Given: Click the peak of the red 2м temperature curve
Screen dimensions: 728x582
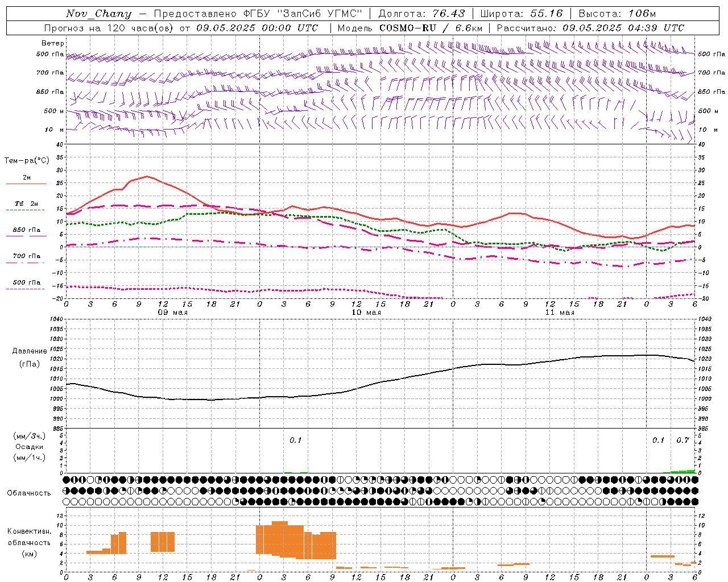Looking at the screenshot, I should tap(147, 176).
